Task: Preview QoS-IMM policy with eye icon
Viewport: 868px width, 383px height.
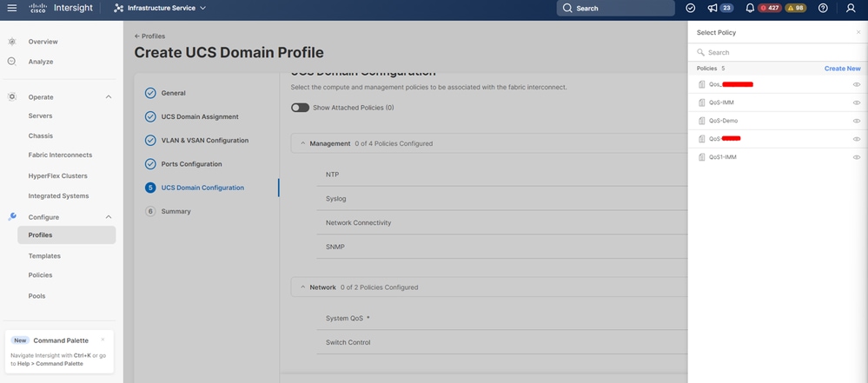Action: [x=857, y=102]
